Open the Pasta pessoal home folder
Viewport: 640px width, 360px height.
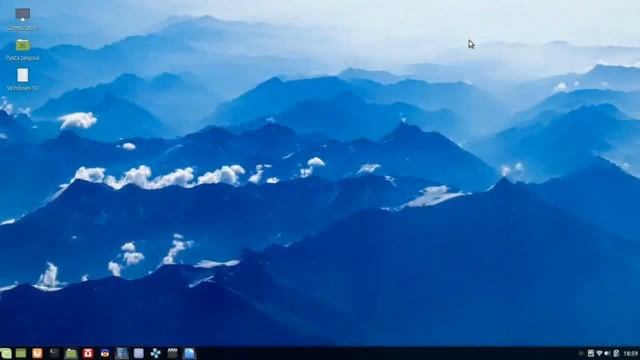pos(22,50)
